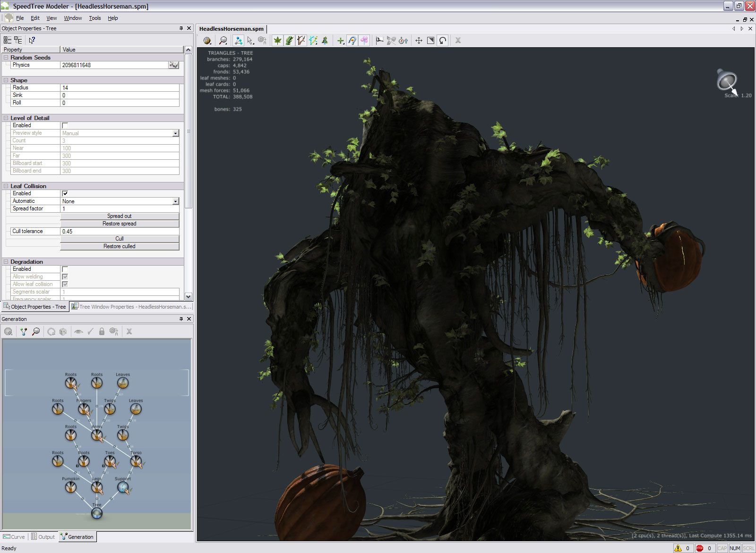Uncheck the Leaf Collision Enabled checkbox
The width and height of the screenshot is (756, 553).
[x=64, y=193]
